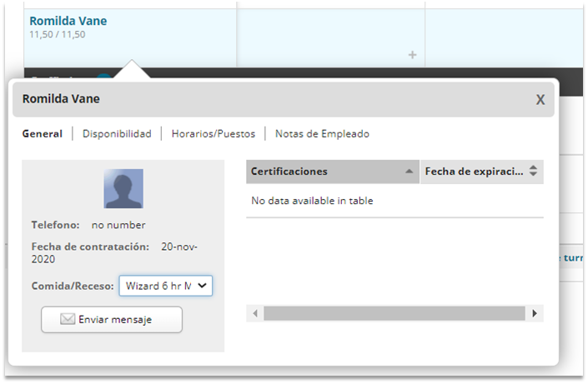
Task: Sort by Fecha de expiración column
Action: click(x=482, y=172)
